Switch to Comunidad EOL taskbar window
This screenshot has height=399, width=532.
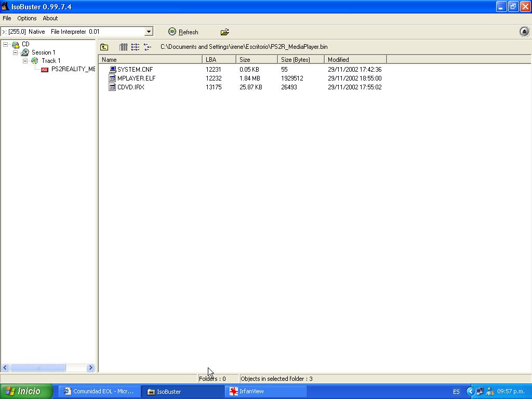point(100,392)
